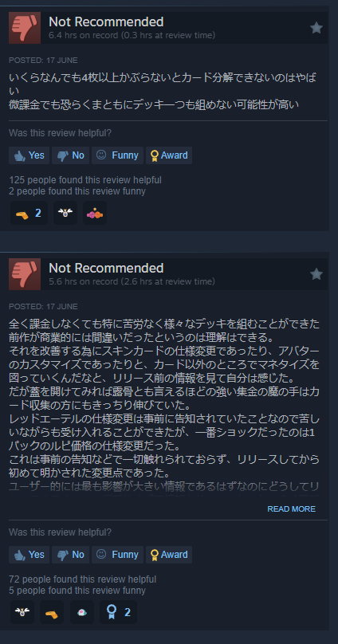This screenshot has width=338, height=644.
Task: Click the star icon on second review
Action: pos(316,274)
